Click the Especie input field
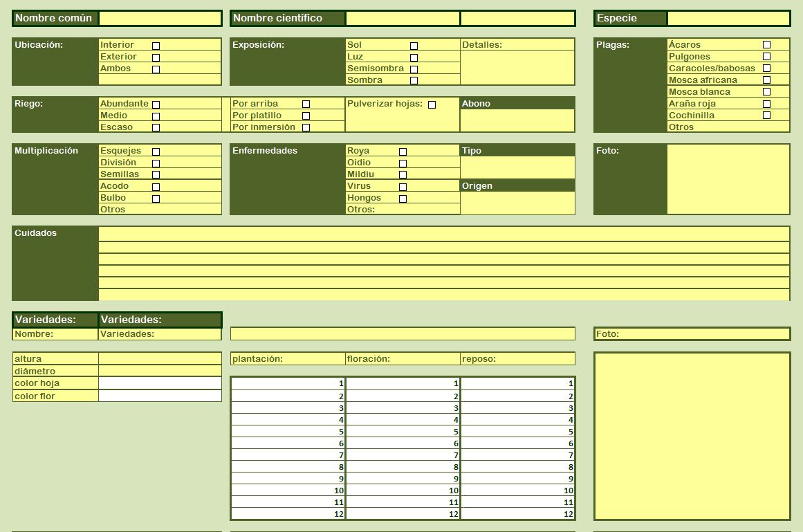The height and width of the screenshot is (532, 803). [728, 19]
